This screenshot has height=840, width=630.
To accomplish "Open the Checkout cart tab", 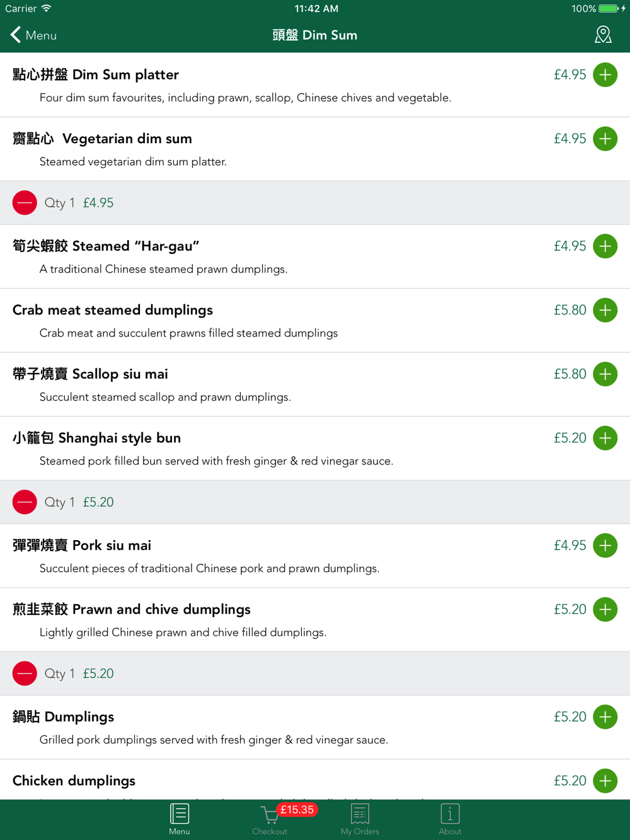I will (270, 820).
